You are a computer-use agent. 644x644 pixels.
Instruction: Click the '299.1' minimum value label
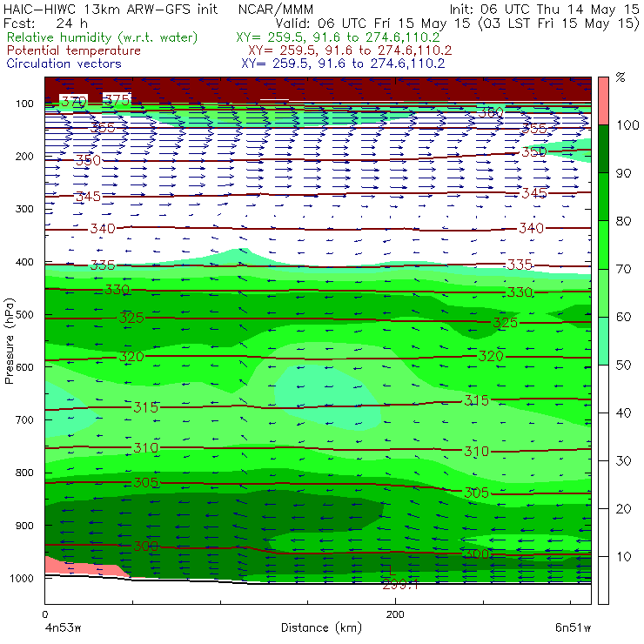400,585
